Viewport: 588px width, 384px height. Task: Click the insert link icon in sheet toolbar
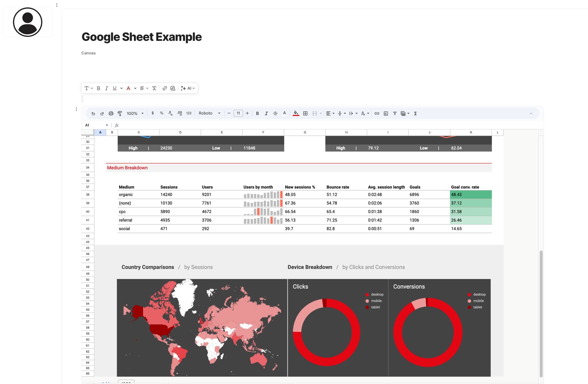coord(377,113)
